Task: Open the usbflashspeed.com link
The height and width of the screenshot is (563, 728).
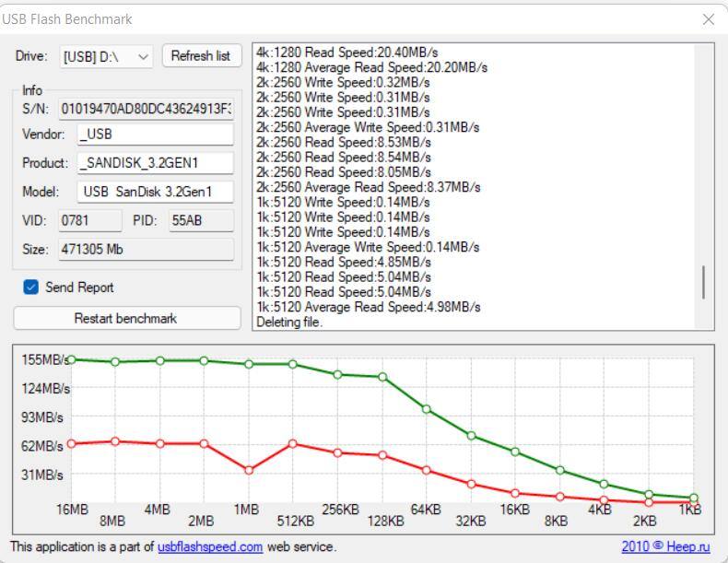Action: 210,546
